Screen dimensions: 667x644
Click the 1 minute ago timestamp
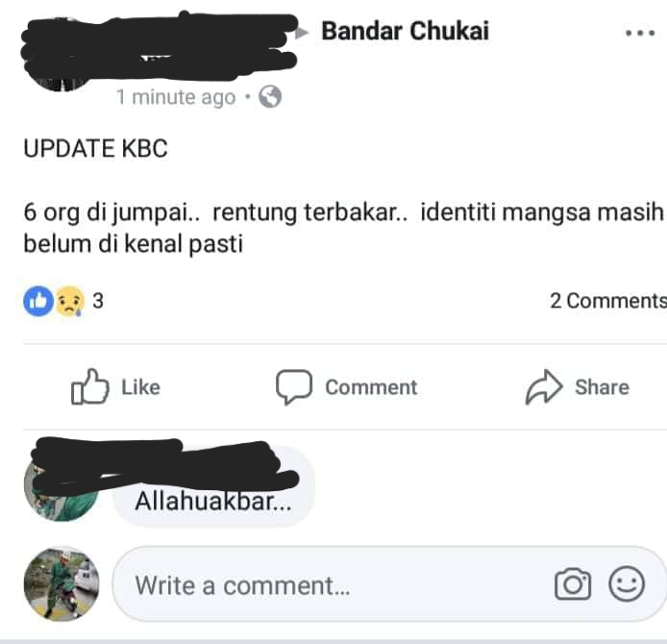pos(176,97)
